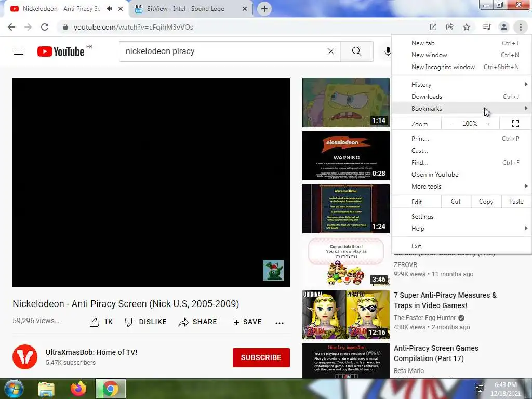This screenshot has width=532, height=399.
Task: Open UltraXmasBob: Home of TV! channel link
Action: point(91,352)
